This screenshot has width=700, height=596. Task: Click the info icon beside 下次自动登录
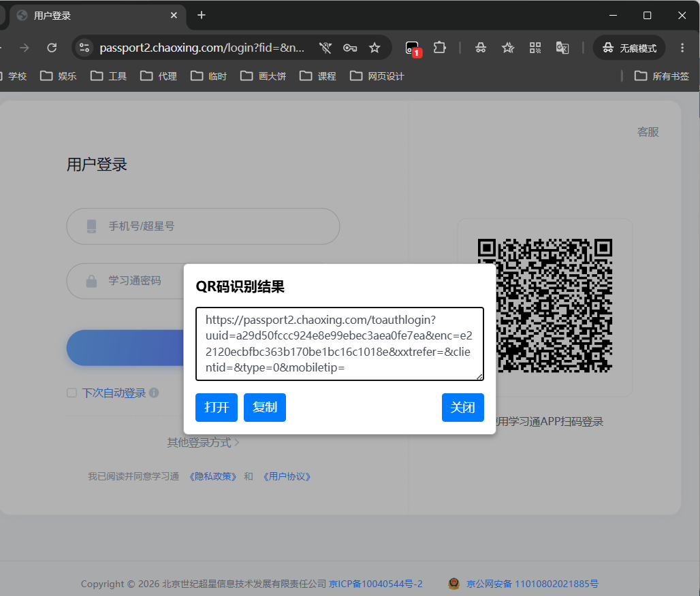154,393
